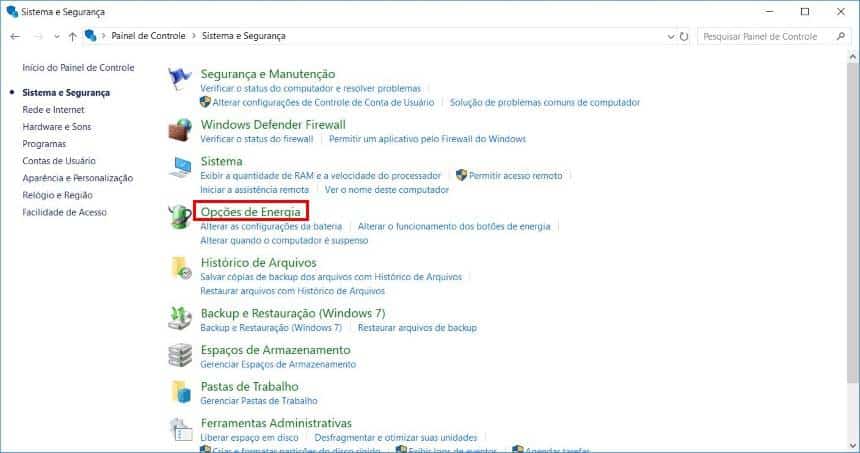Open Início do Painel de Controle
This screenshot has width=860, height=453.
point(78,67)
